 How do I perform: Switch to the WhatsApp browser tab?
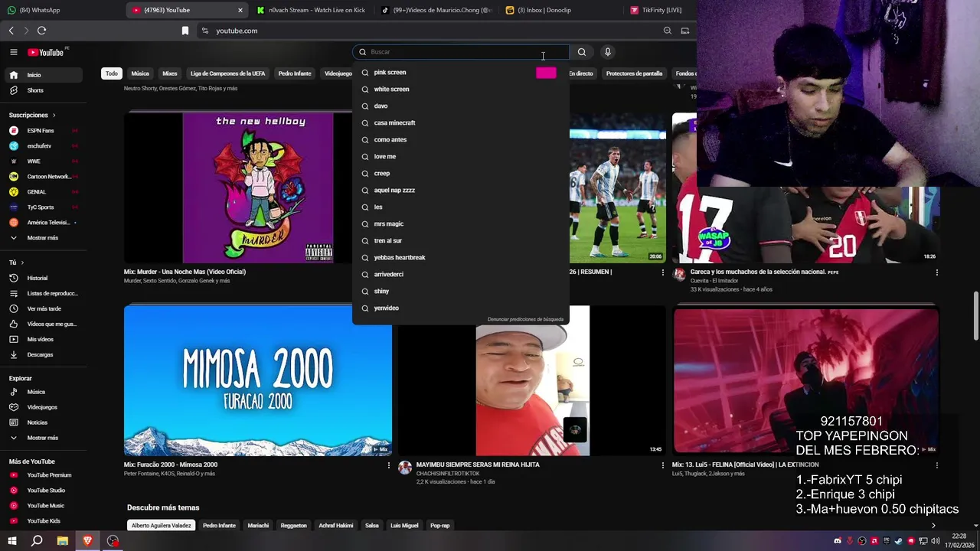pos(61,10)
